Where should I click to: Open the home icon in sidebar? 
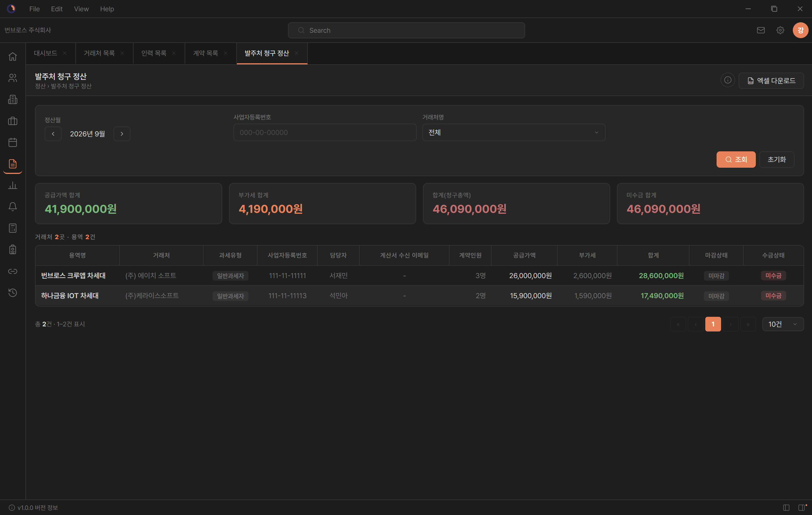12,57
